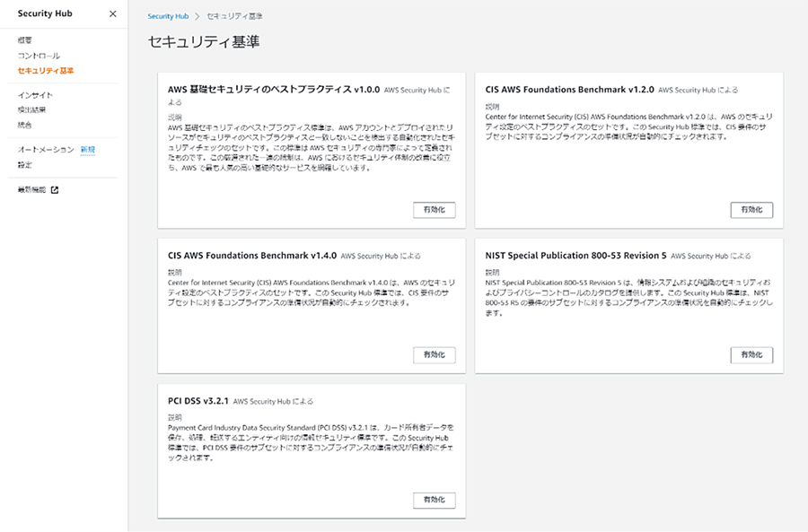Select セキュリティ基準 in the sidebar navigation
Screen dimensions: 808x532
pos(46,71)
